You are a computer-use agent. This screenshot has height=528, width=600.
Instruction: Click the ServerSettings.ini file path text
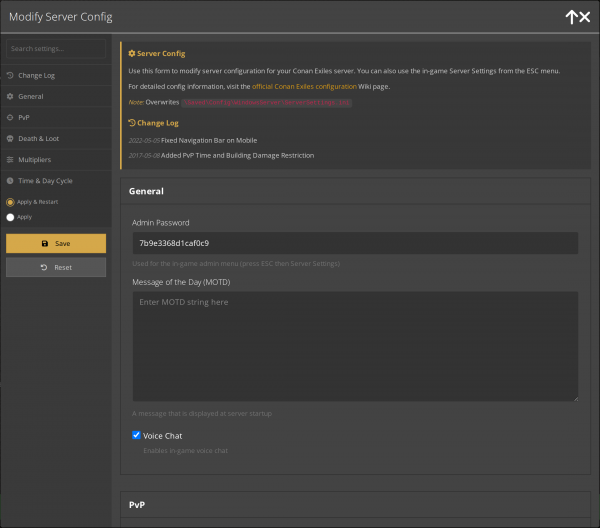[266, 103]
